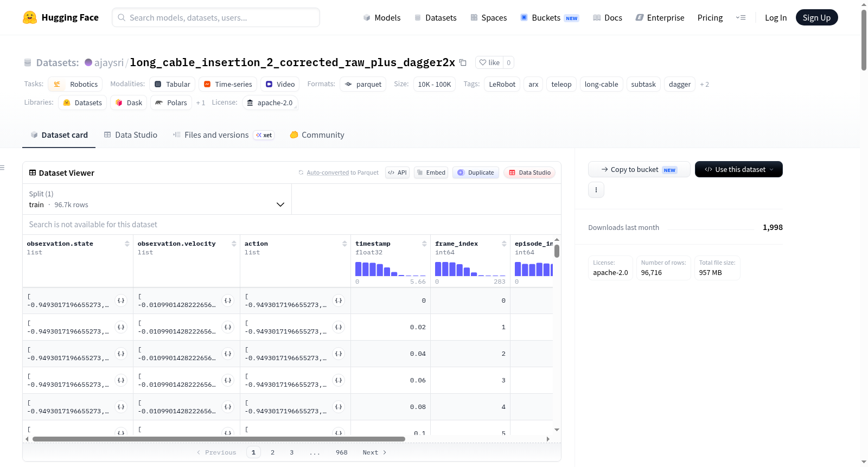The image size is (868, 467).
Task: Click the Duplicate button
Action: (476, 172)
